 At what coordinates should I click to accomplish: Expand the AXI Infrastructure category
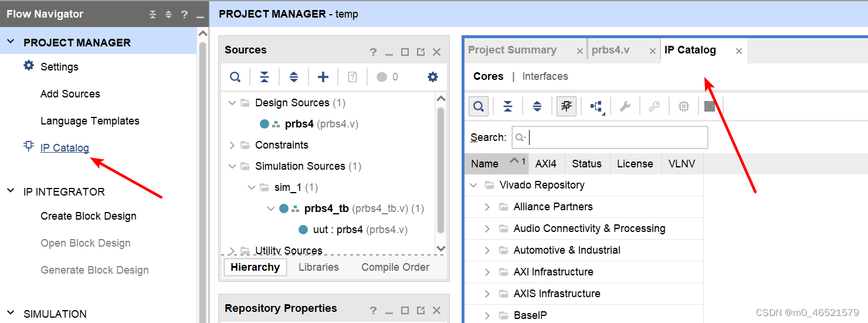tap(487, 272)
